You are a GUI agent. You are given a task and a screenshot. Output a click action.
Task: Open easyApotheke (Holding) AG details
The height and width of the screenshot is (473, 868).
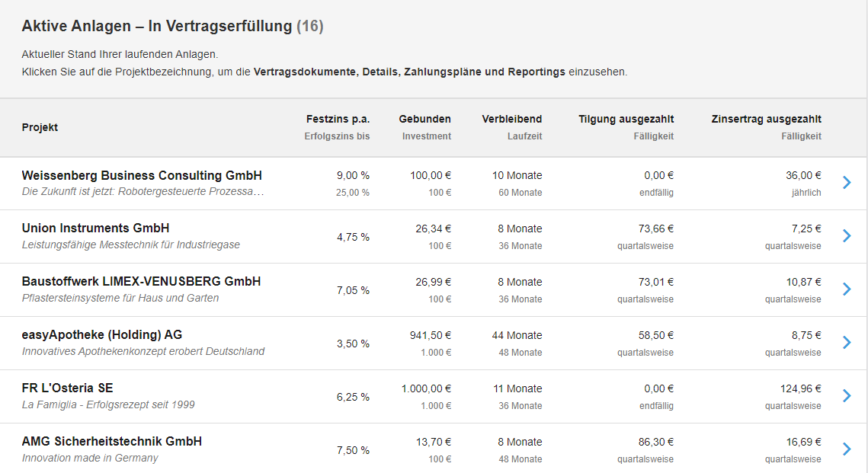(102, 335)
